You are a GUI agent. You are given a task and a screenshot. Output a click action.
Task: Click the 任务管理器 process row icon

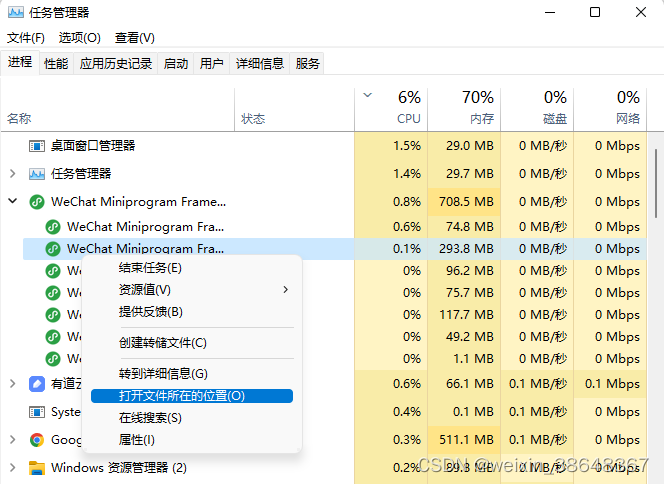coord(37,174)
